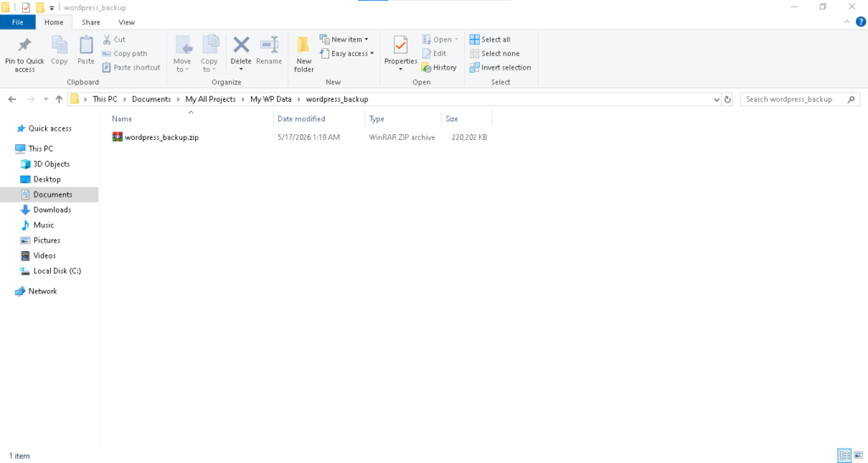Viewport: 868px width, 463px height.
Task: Open the Delete options arrow
Action: pos(241,70)
